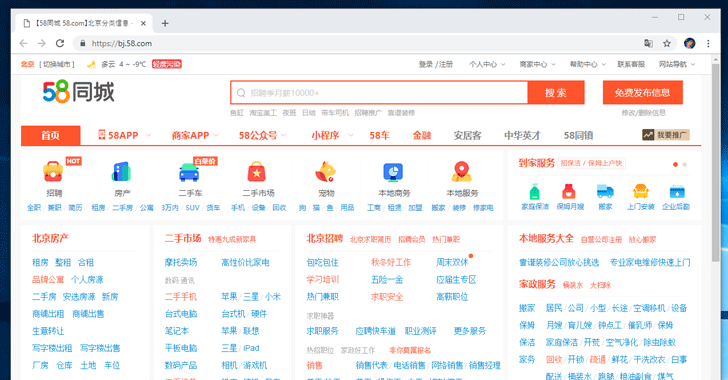Open the 网站导航 dropdown

pyautogui.click(x=677, y=64)
